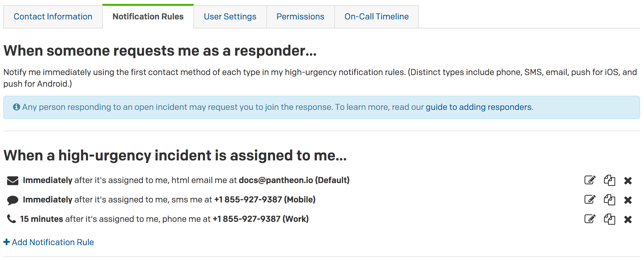The height and width of the screenshot is (260, 644).
Task: Edit the SMS notification rule
Action: coord(590,200)
